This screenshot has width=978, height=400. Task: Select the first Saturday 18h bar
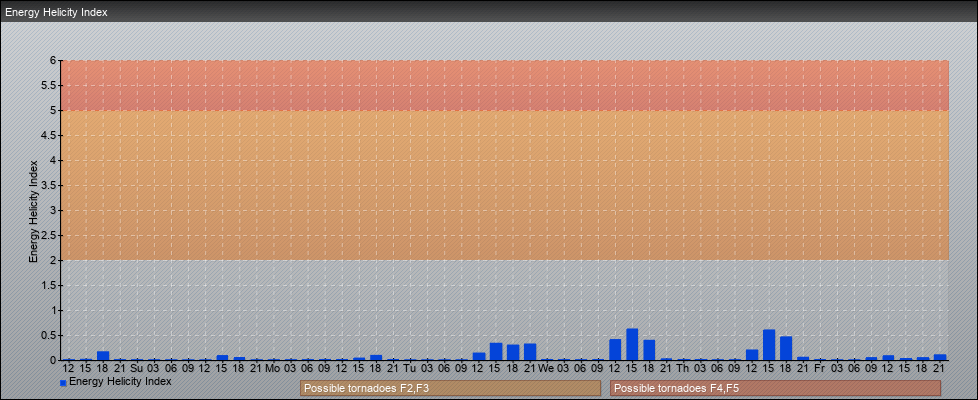tap(103, 356)
